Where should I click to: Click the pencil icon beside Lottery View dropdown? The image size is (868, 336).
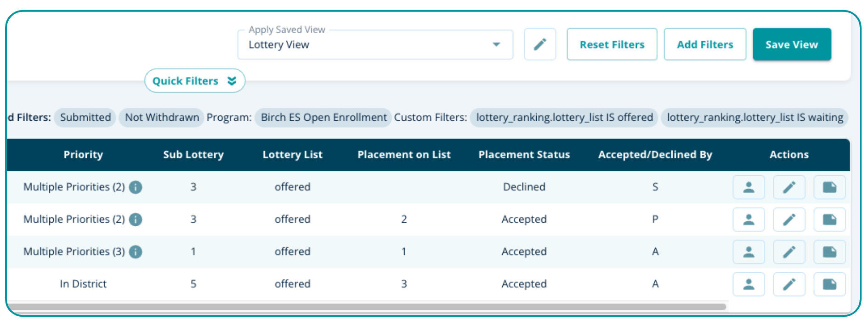pyautogui.click(x=539, y=45)
